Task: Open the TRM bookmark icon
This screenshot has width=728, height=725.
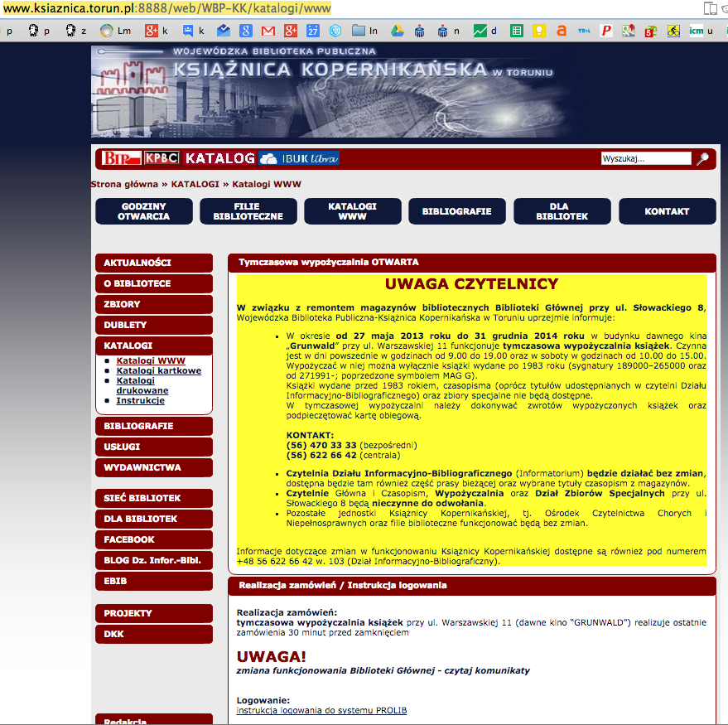Action: coord(584,31)
